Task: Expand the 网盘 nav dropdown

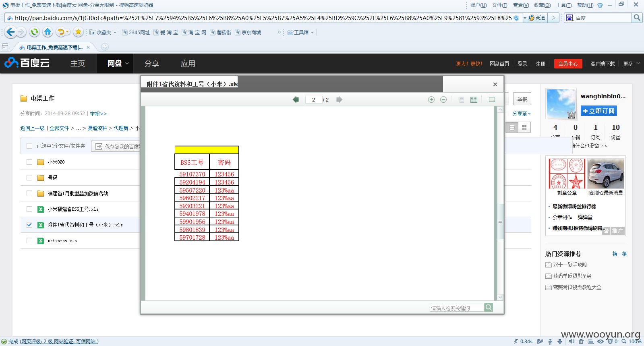Action: pos(127,63)
